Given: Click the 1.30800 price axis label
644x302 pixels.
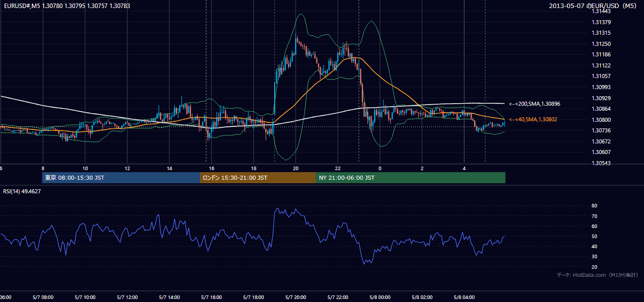Looking at the screenshot, I should [x=601, y=120].
